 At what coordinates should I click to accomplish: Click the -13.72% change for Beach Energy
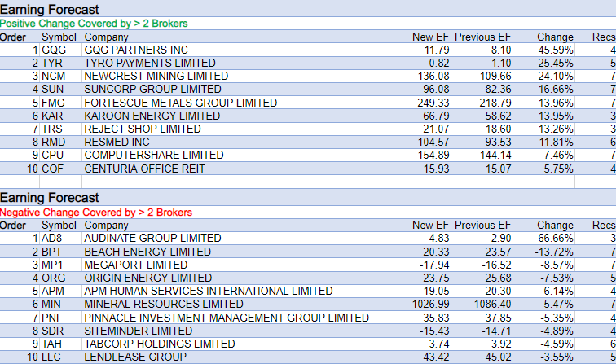tap(553, 252)
